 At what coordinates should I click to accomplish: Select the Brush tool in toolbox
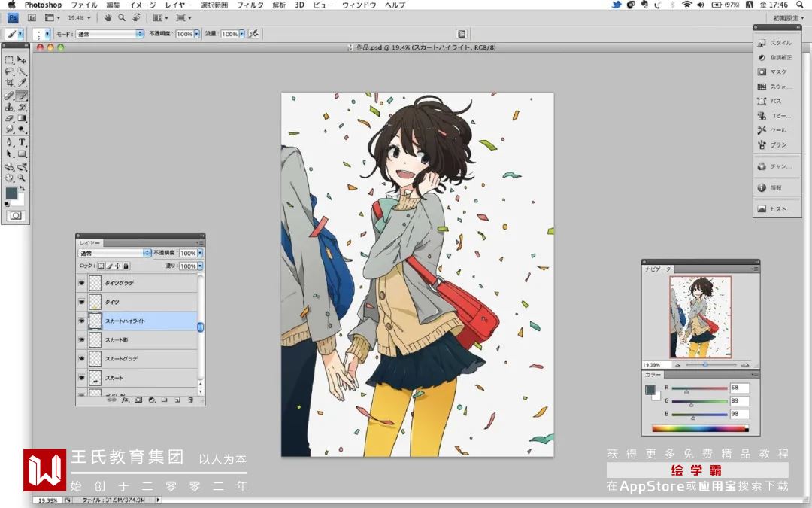[x=22, y=96]
